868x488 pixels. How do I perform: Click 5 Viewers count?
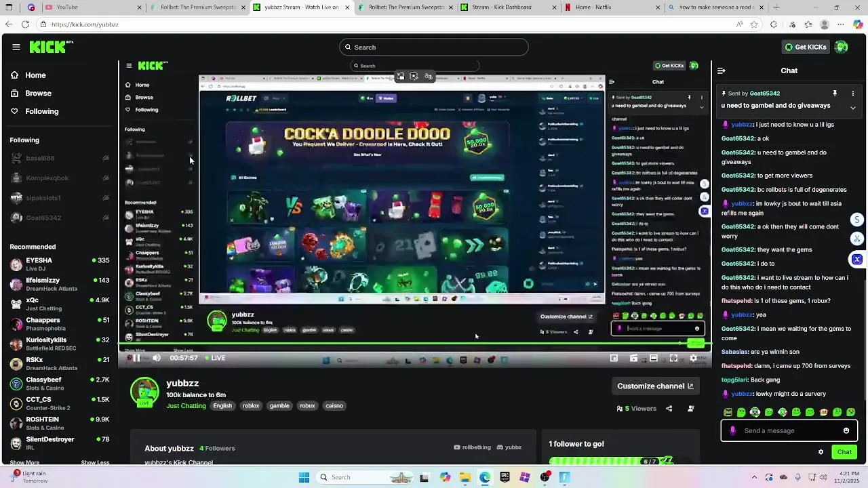636,409
